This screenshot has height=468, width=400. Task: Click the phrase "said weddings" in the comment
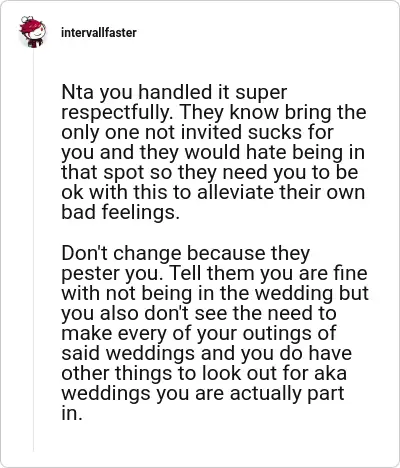(128, 354)
